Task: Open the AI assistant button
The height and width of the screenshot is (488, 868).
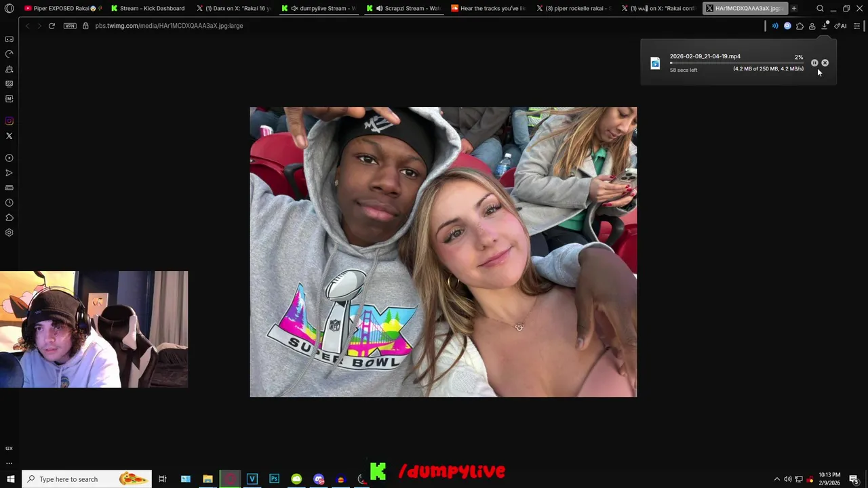Action: (840, 26)
